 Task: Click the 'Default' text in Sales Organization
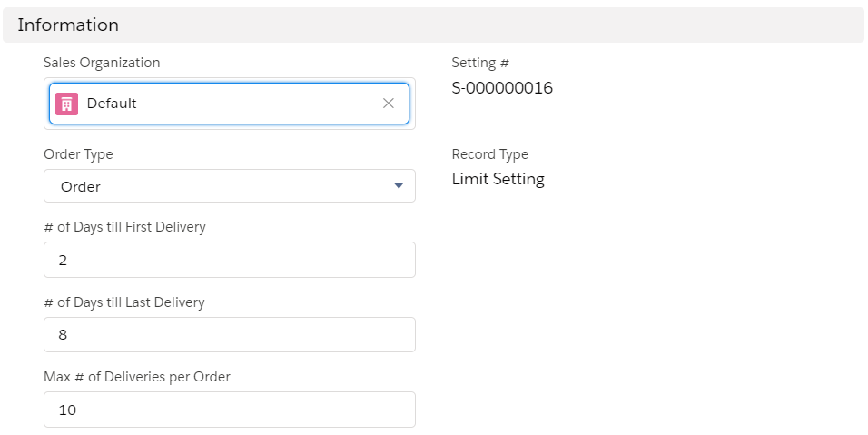coord(112,104)
